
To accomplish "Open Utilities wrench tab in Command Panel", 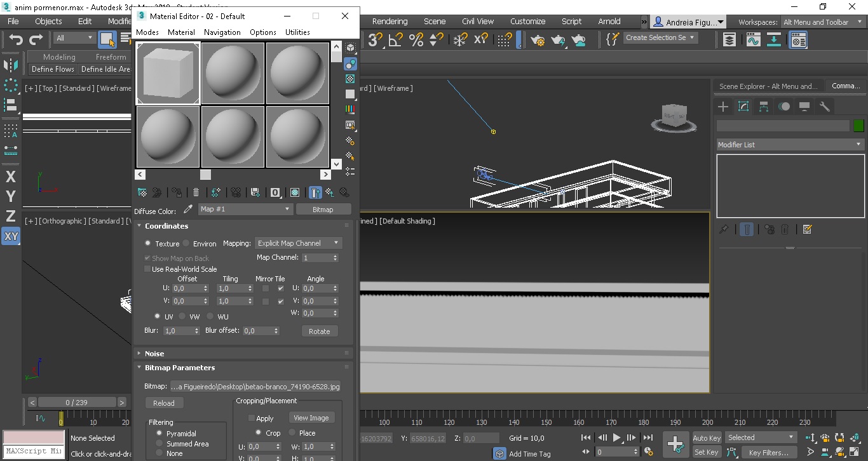I will pyautogui.click(x=825, y=107).
